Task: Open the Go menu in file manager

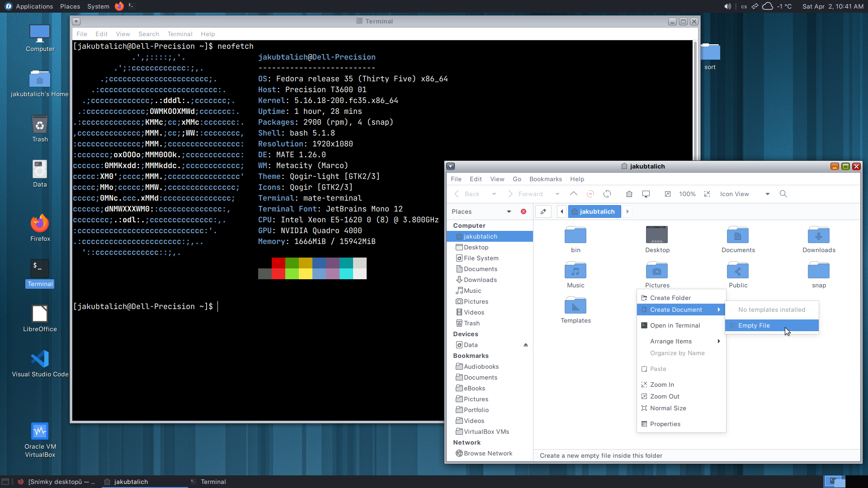Action: point(517,179)
